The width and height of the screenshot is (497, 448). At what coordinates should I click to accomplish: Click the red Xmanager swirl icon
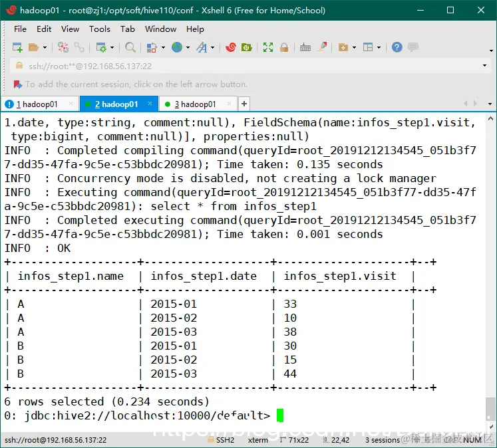click(x=231, y=47)
